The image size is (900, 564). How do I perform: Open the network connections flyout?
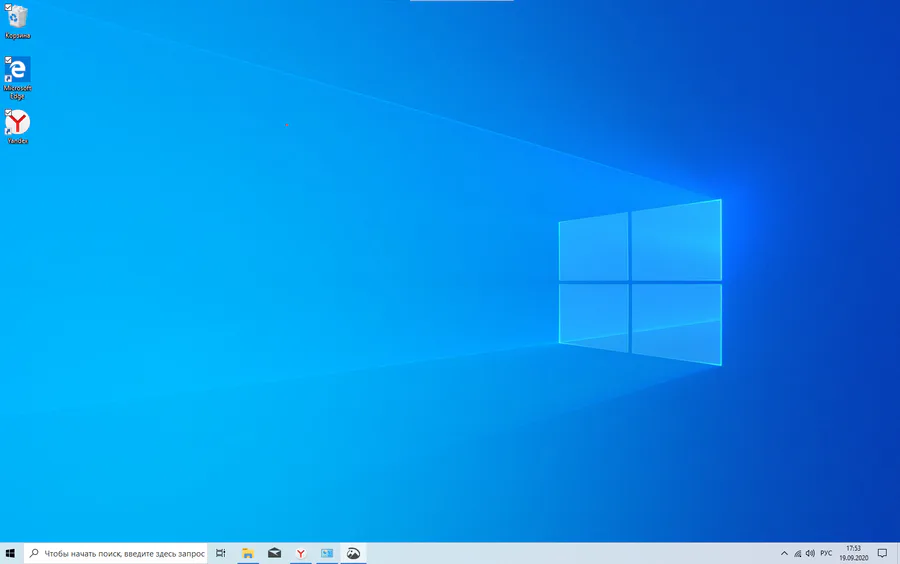coord(798,554)
